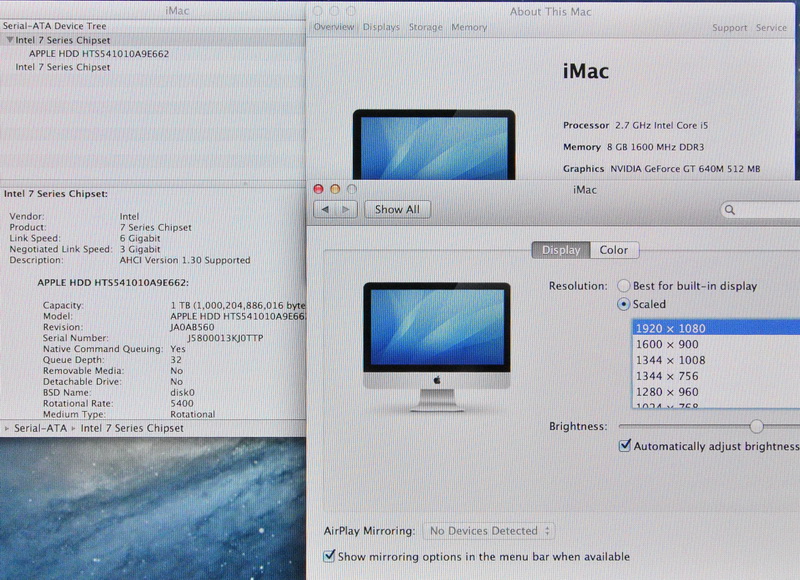This screenshot has width=800, height=580.
Task: Open Storage tab in About This Mac
Action: (x=426, y=27)
